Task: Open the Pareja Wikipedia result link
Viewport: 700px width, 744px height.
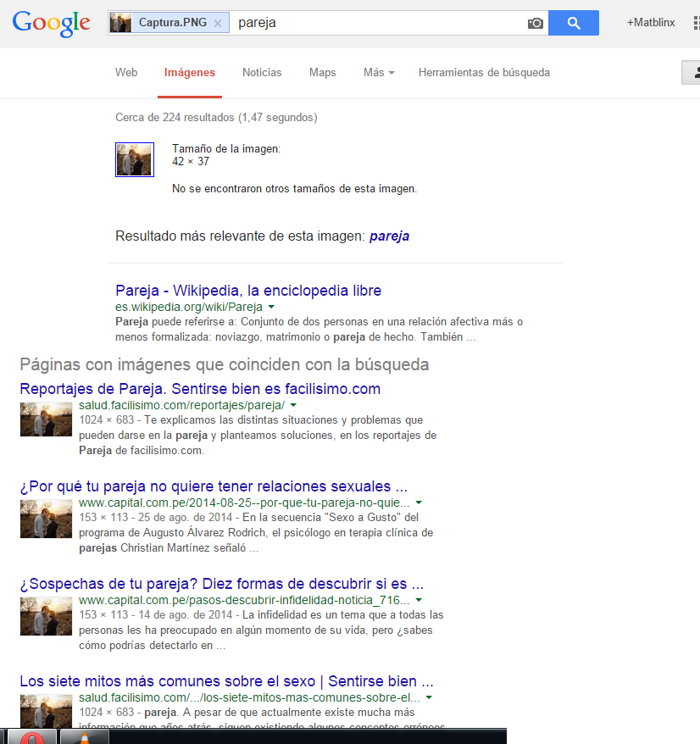Action: point(248,291)
